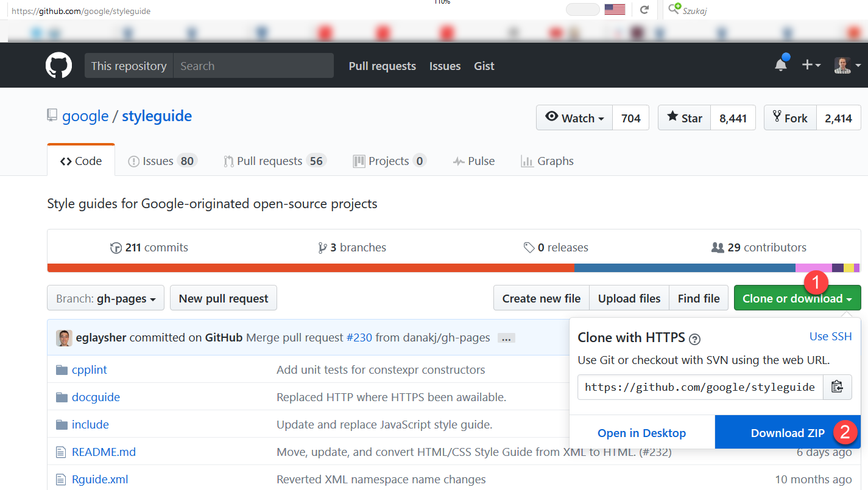Select the Code tab
The image size is (868, 490).
pos(81,161)
